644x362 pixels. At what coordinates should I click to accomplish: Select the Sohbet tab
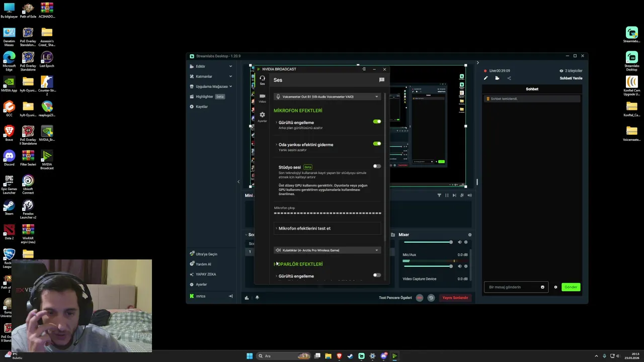pos(532,89)
